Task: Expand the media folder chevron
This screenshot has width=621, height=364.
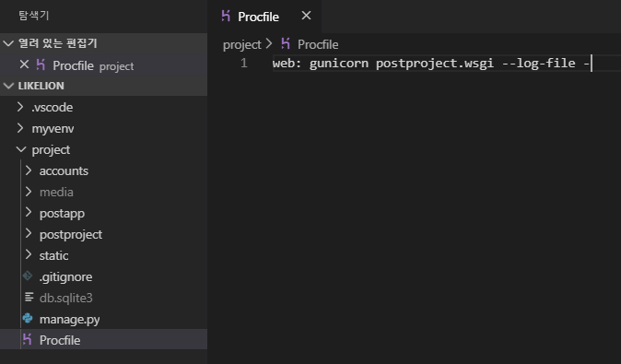Action: coord(29,192)
